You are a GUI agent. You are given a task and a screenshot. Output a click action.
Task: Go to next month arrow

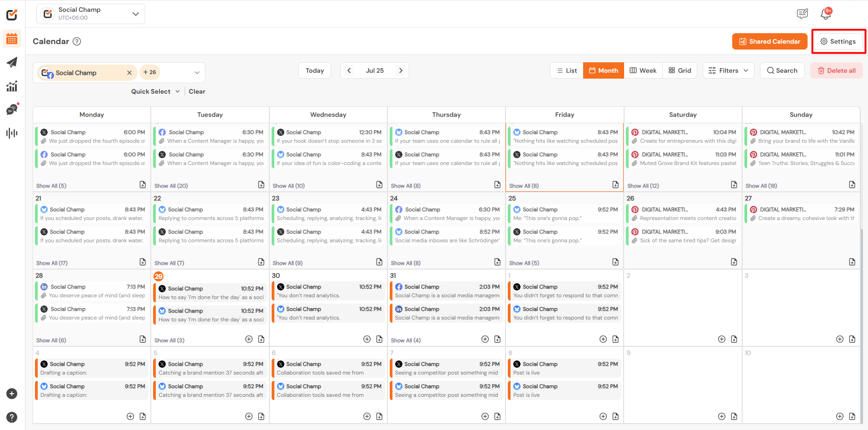(x=401, y=70)
